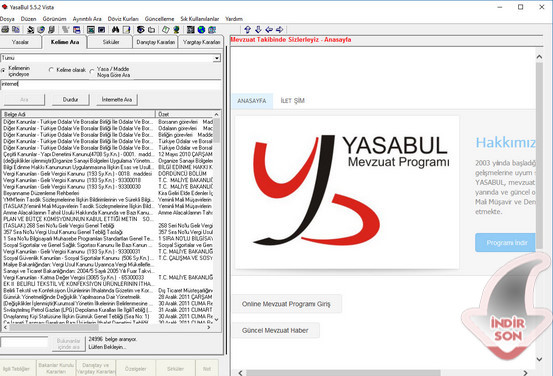Click the YasaBul app icon in title bar
Viewport: 553px width, 376px height.
pyautogui.click(x=5, y=7)
